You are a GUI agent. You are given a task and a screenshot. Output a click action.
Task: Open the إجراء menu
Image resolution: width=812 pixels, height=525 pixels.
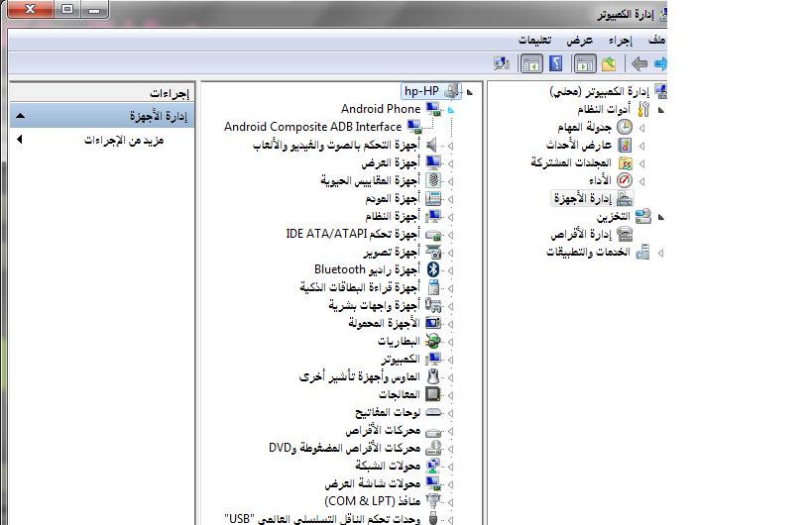[621, 40]
